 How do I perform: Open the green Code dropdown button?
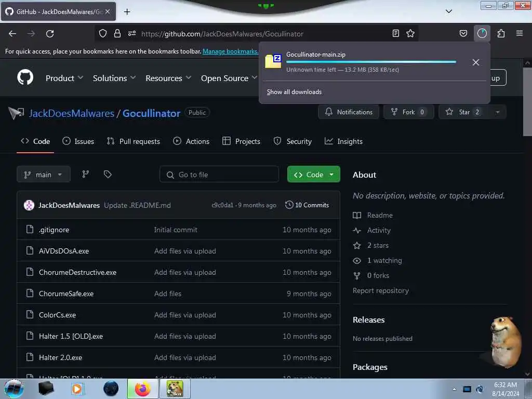click(x=313, y=175)
